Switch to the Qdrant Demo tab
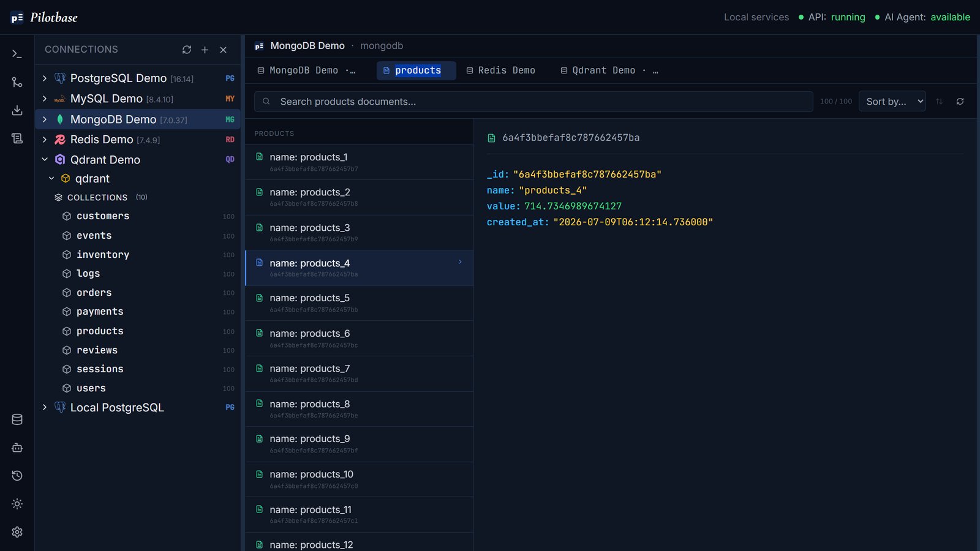The image size is (980, 551). [x=609, y=70]
